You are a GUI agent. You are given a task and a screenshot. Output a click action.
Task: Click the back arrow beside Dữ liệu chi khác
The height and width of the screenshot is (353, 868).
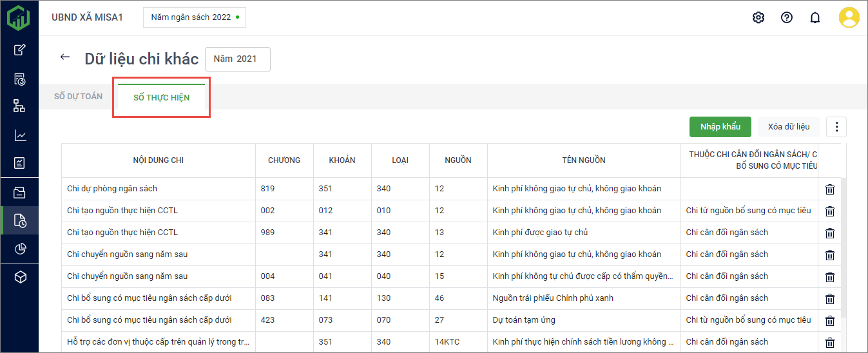(x=64, y=57)
